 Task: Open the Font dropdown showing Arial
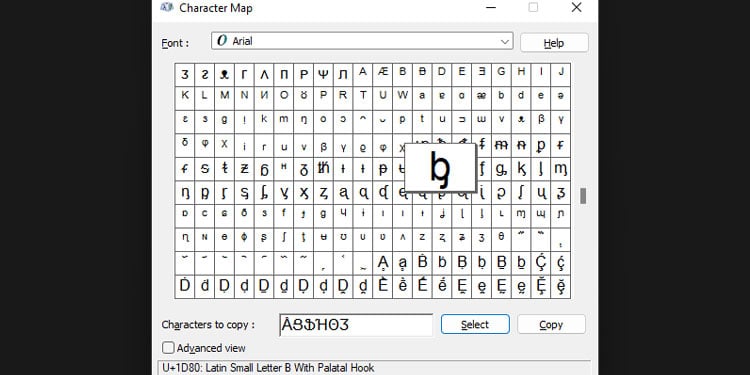(362, 41)
